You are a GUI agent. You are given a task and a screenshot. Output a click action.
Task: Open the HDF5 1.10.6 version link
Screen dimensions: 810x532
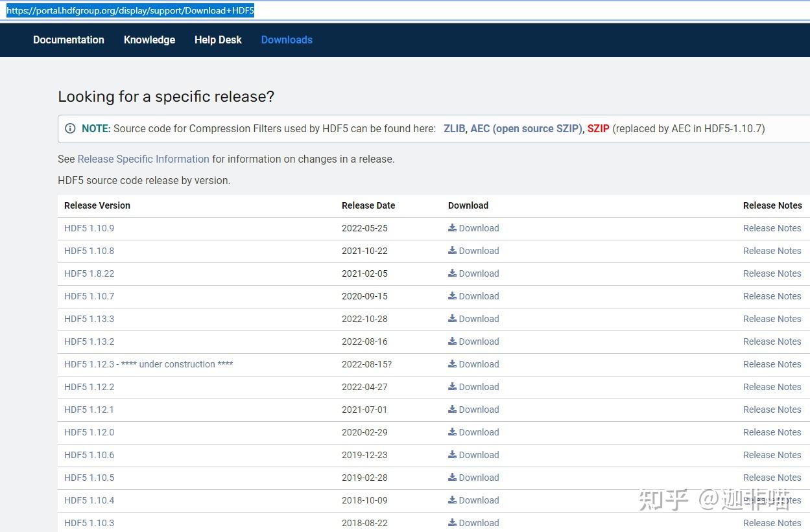pos(89,455)
